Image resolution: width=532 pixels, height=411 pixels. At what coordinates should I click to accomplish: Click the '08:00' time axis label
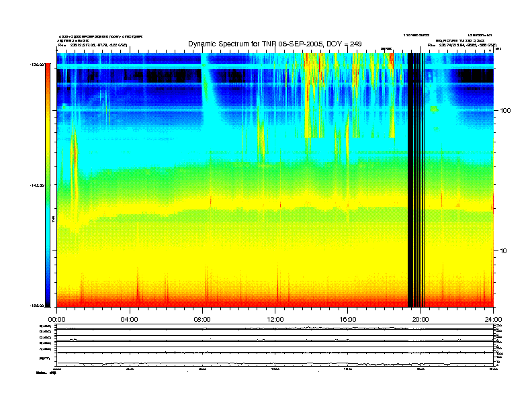pyautogui.click(x=202, y=320)
